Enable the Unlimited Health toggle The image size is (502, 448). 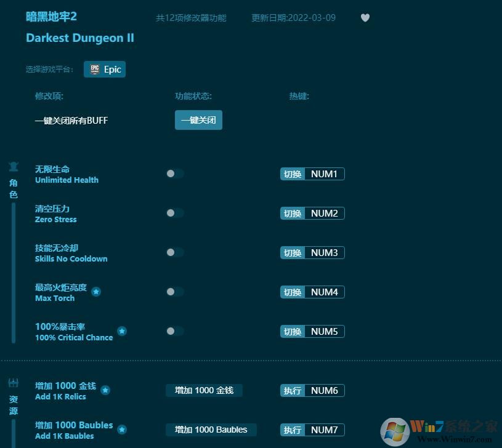tap(173, 174)
